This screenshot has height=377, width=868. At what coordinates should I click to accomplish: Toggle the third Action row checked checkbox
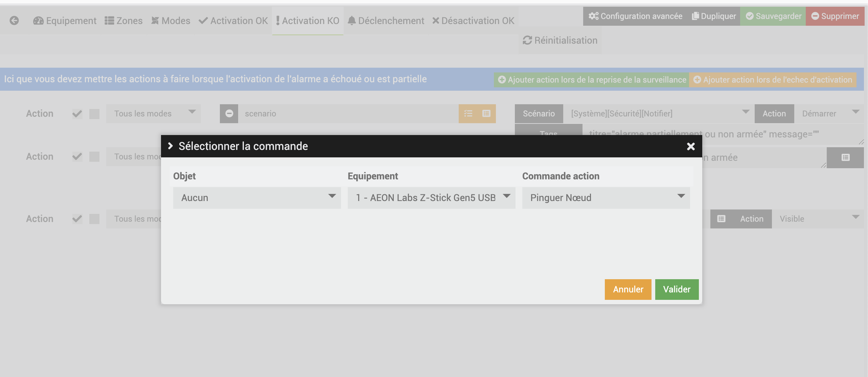tap(77, 219)
